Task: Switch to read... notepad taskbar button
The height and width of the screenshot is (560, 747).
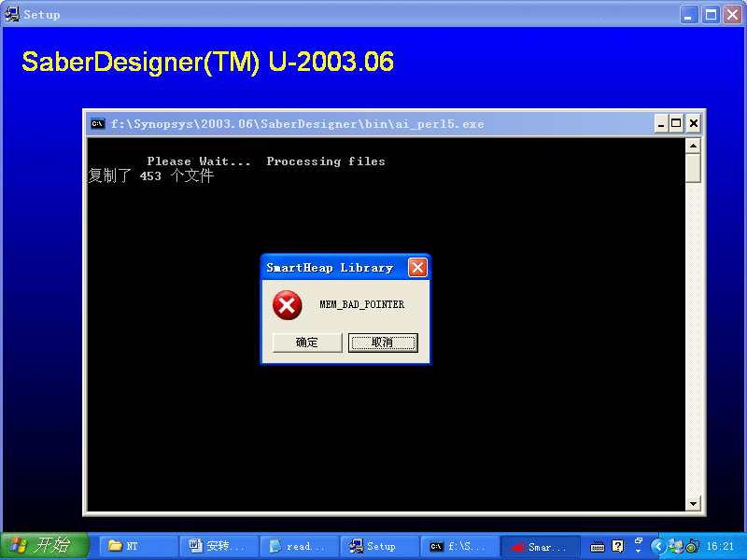Action: (x=300, y=546)
